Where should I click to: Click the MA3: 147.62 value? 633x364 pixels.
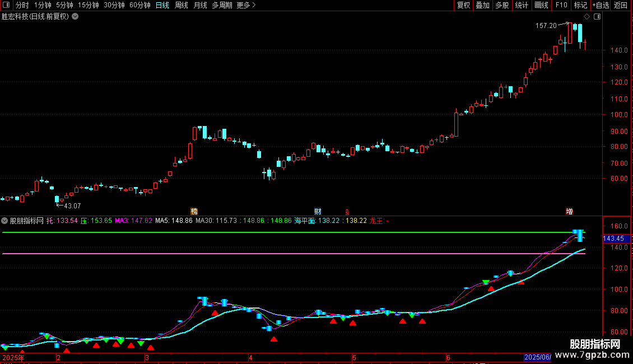(x=133, y=221)
